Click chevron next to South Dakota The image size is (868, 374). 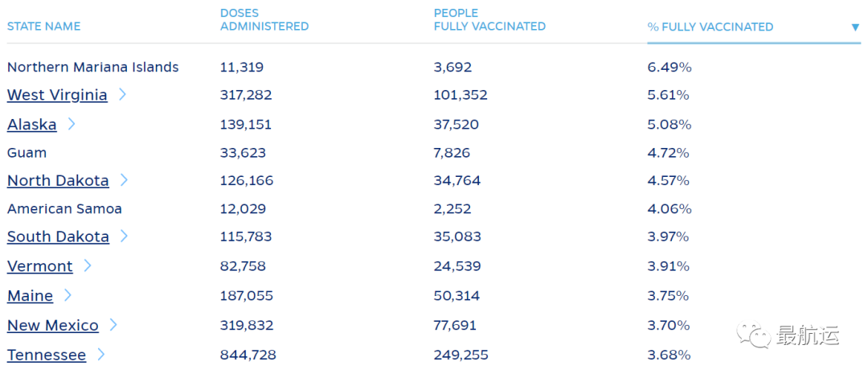(125, 236)
